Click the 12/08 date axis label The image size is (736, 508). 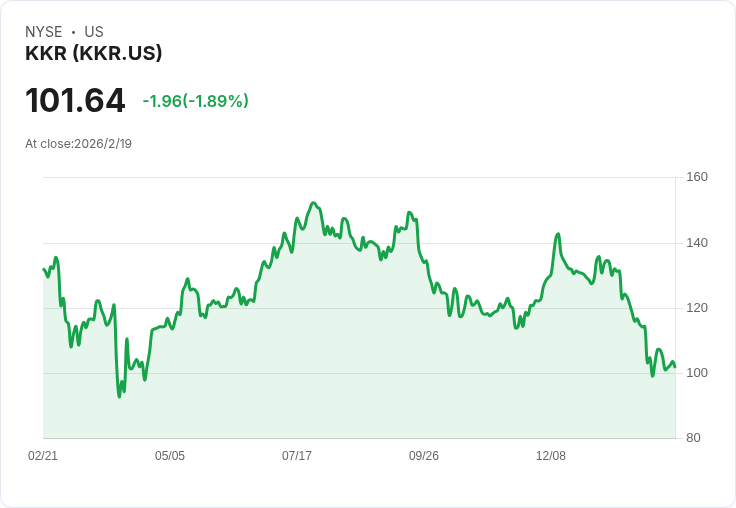(x=551, y=456)
